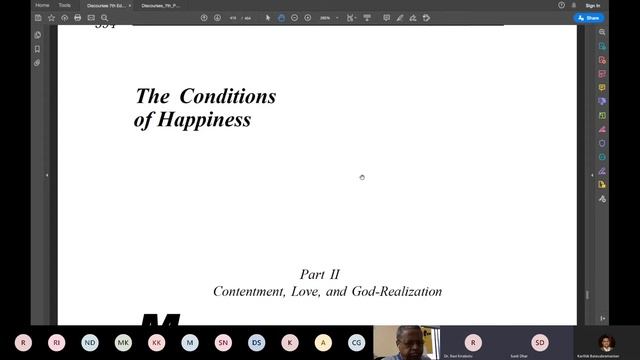Open the Search tools magnifier in right pane
Viewport: 640px width, 360px height.
pyautogui.click(x=602, y=32)
